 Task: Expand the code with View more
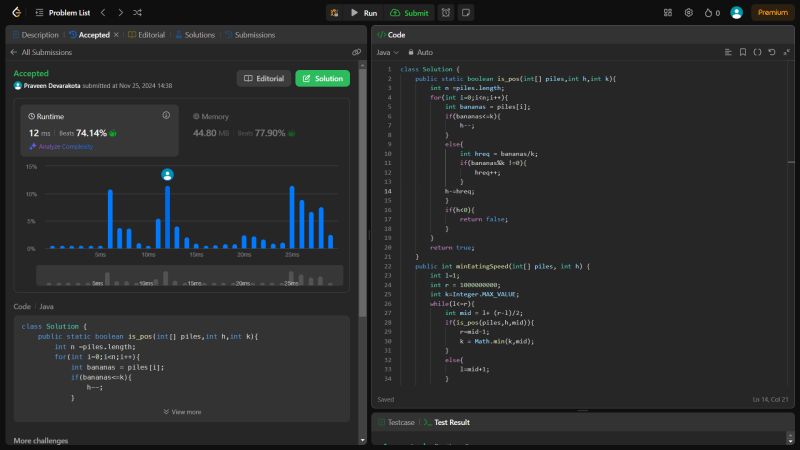182,411
